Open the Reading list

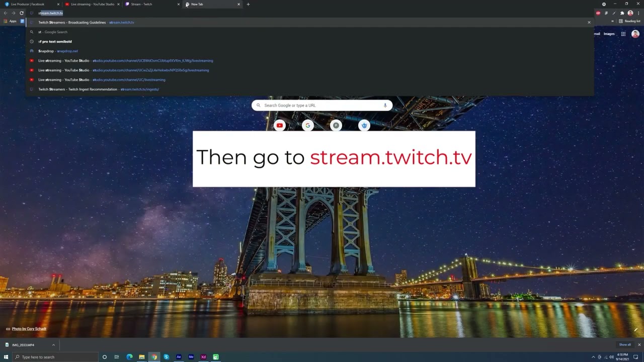pyautogui.click(x=629, y=21)
